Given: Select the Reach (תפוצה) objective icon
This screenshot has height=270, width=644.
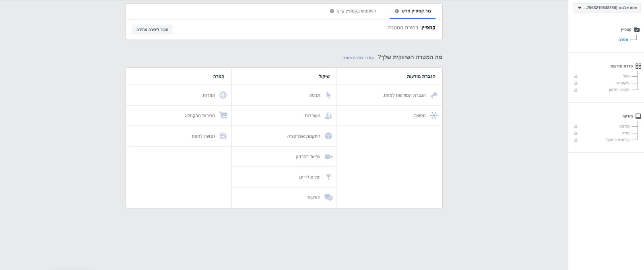Looking at the screenshot, I should [434, 116].
